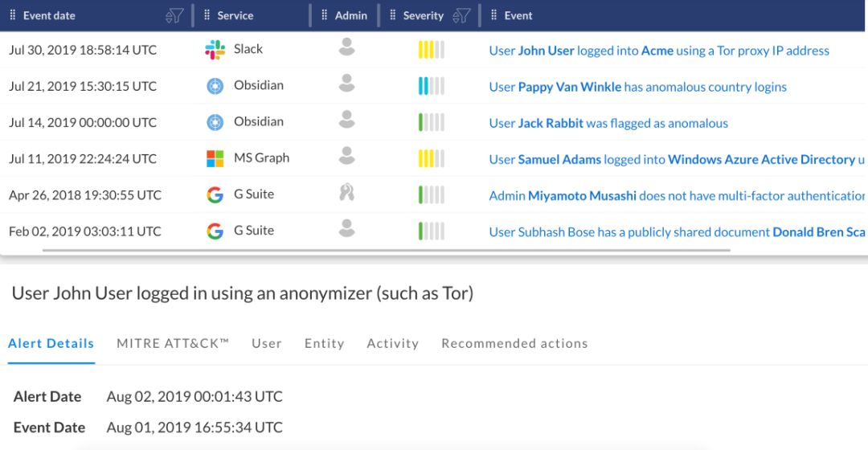Select the Activity tab
The width and height of the screenshot is (868, 450).
pyautogui.click(x=392, y=343)
